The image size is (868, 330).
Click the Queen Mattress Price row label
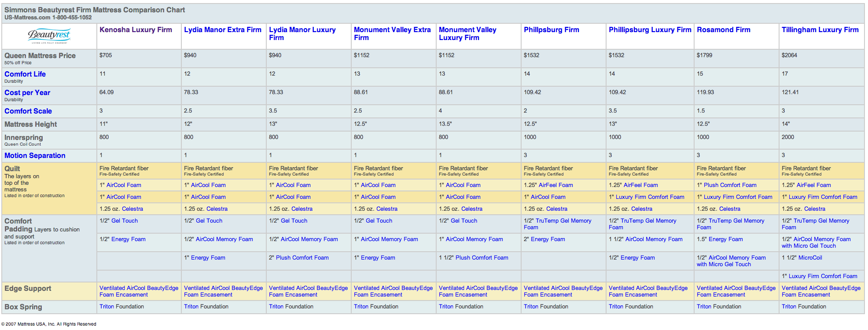click(x=40, y=56)
